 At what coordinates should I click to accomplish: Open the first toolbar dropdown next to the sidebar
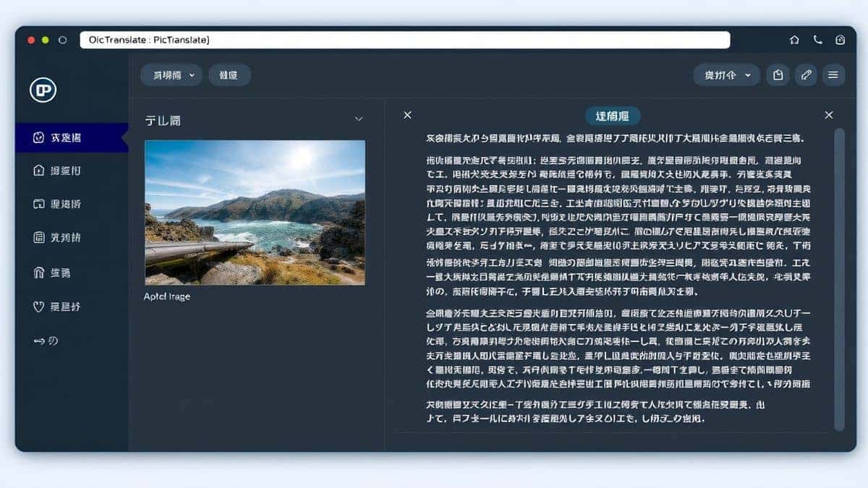click(171, 74)
